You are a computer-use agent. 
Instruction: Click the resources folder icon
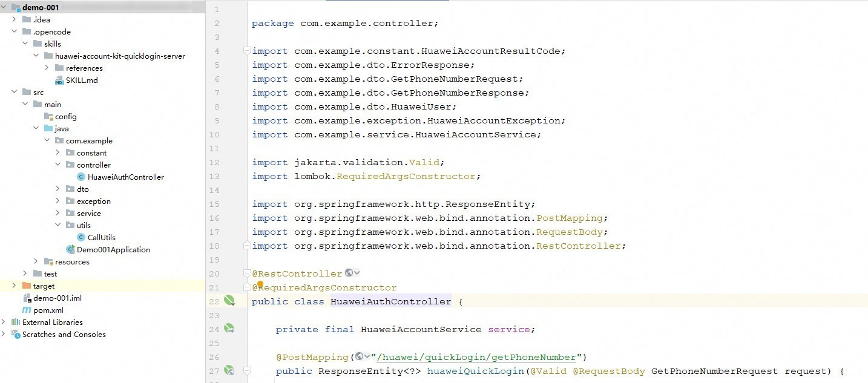tap(48, 261)
